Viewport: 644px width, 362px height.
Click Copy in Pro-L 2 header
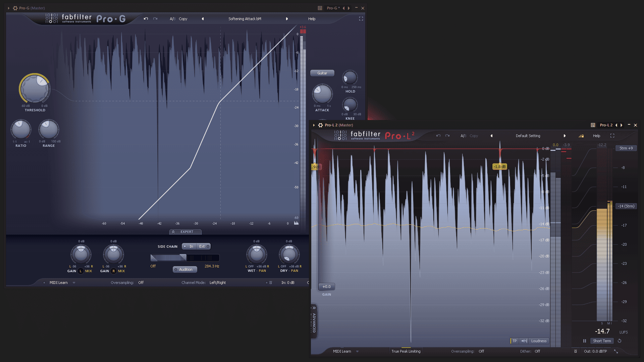[474, 136]
